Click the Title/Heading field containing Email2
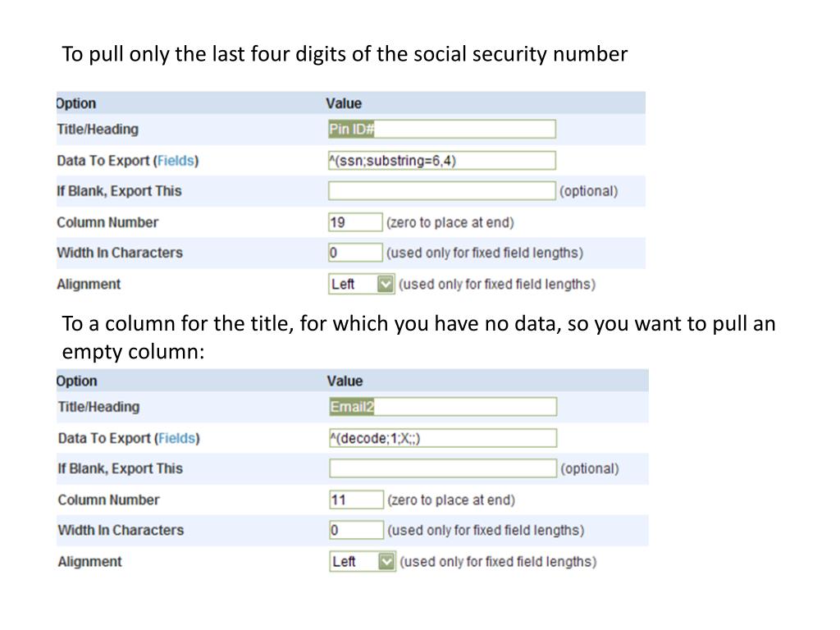Viewport: 840px width, 630px height. (443, 407)
